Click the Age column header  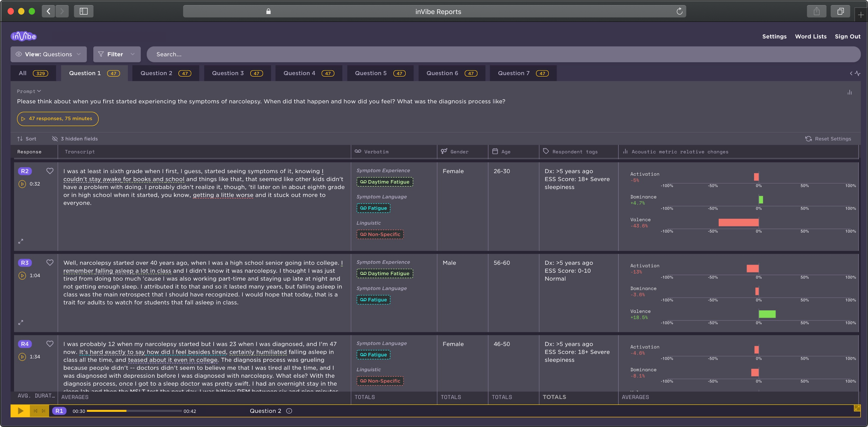click(x=514, y=152)
